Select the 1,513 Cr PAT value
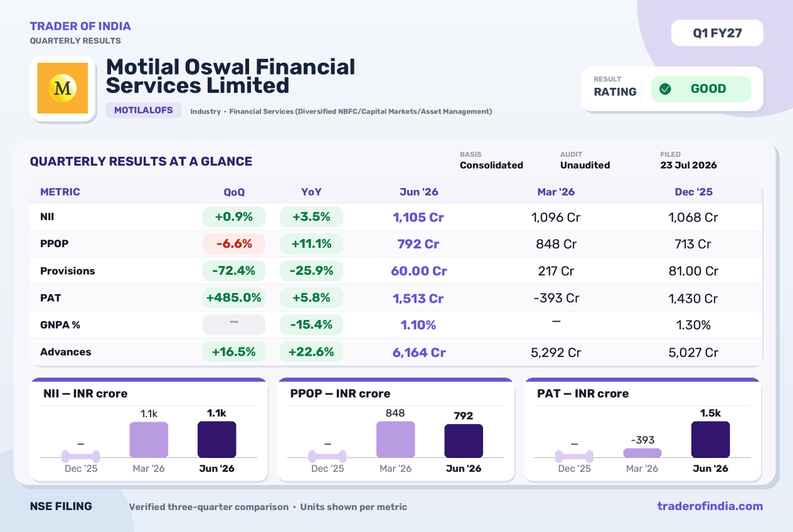 (x=418, y=298)
